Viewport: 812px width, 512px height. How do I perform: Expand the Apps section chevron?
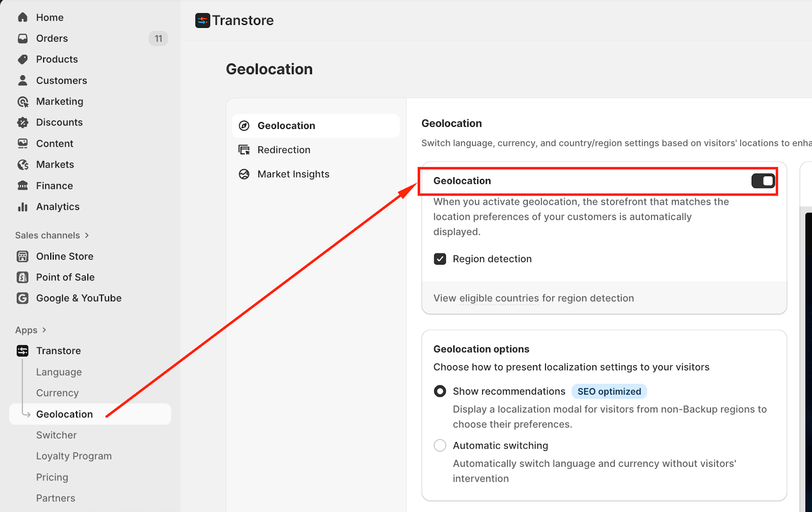tap(44, 330)
